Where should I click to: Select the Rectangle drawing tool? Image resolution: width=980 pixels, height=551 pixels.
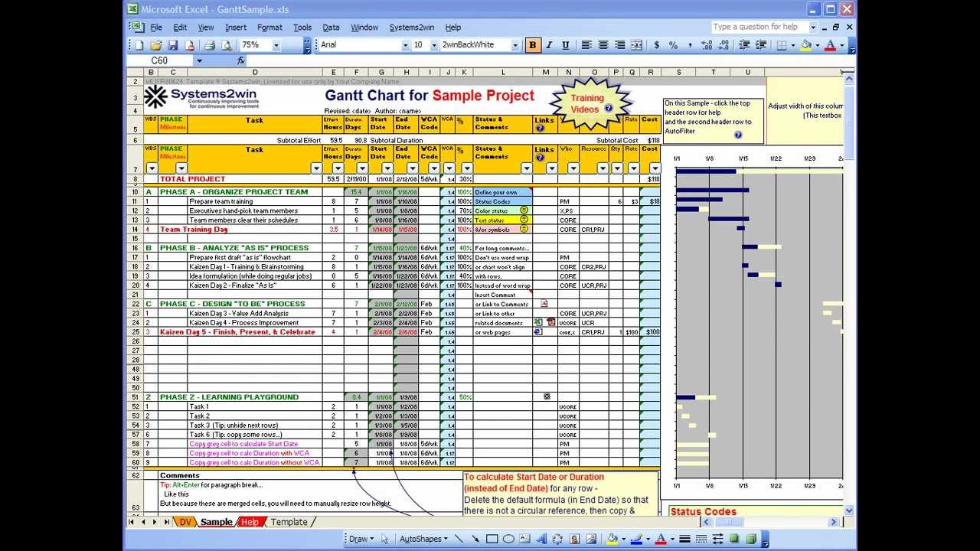pos(492,539)
